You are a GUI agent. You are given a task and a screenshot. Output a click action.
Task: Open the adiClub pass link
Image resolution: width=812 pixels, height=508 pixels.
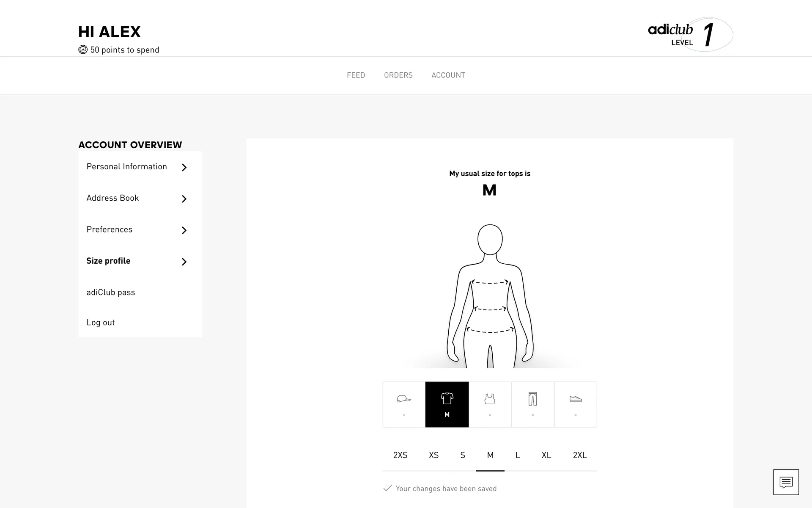click(x=111, y=293)
